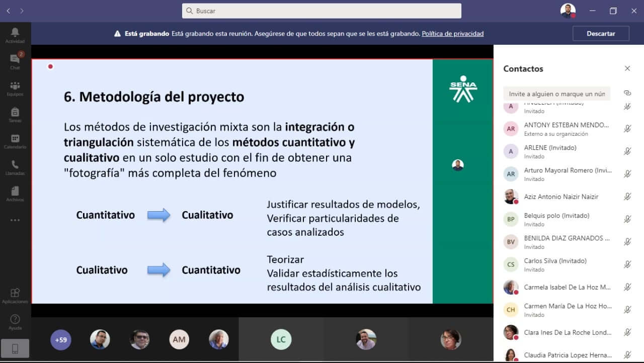This screenshot has height=363, width=644.
Task: Toggle microphone for Aziz Antonio Naizir Naizir
Action: (x=627, y=197)
